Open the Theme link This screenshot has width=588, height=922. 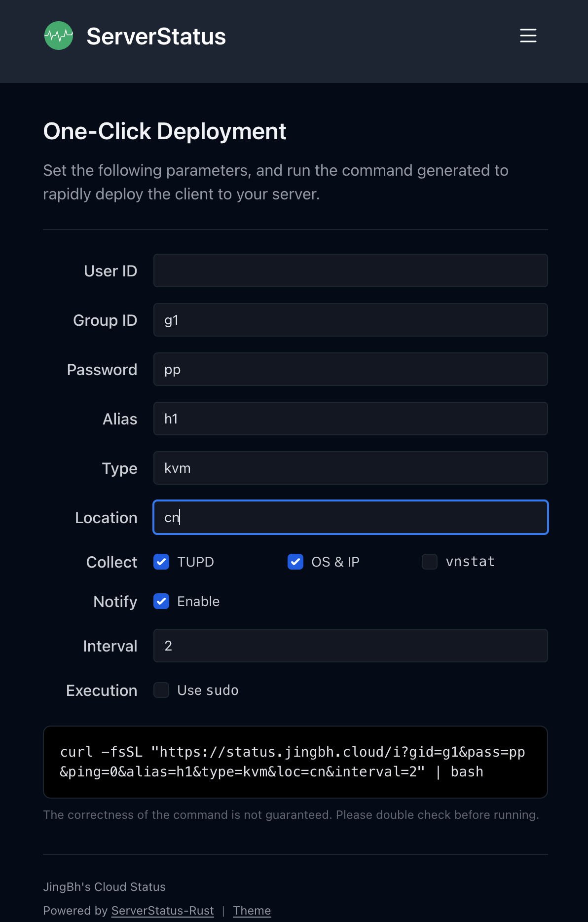click(252, 910)
